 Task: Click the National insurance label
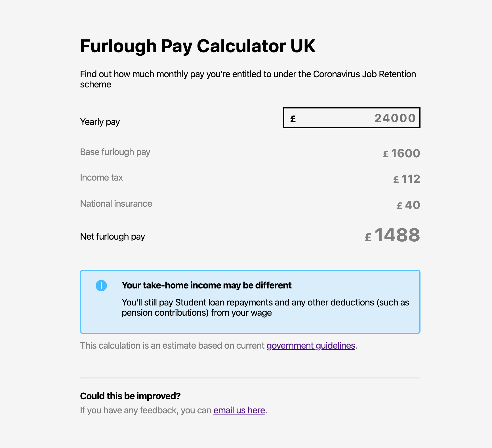pos(116,204)
